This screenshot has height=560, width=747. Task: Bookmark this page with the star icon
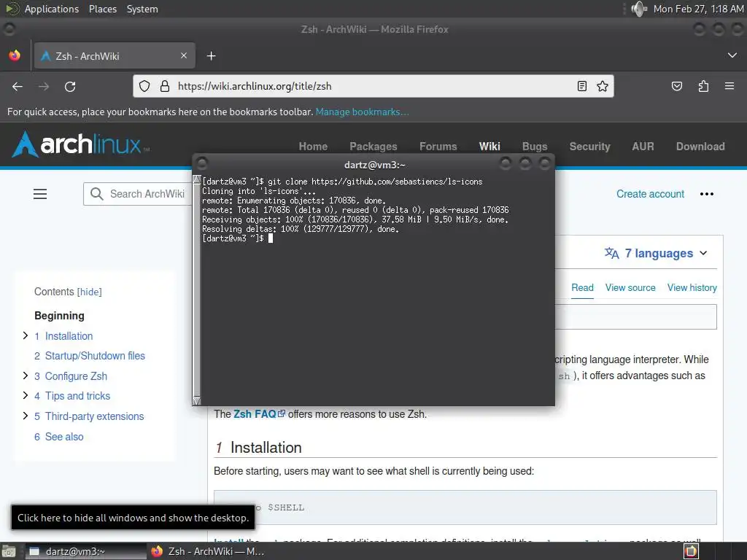pos(602,86)
